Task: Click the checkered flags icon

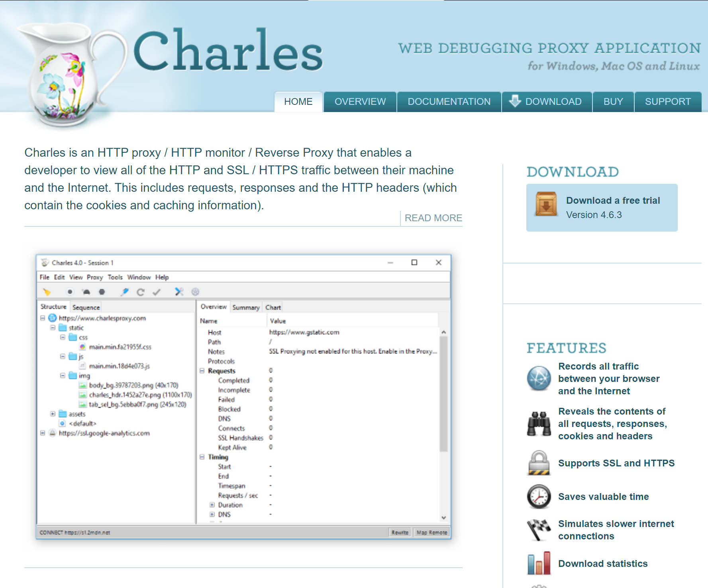Action: pyautogui.click(x=539, y=530)
